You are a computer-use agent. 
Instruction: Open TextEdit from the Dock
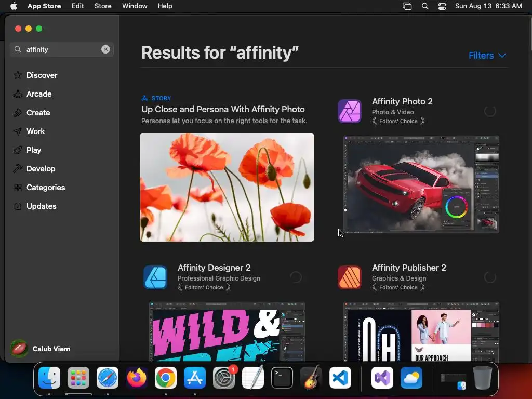[x=253, y=378]
